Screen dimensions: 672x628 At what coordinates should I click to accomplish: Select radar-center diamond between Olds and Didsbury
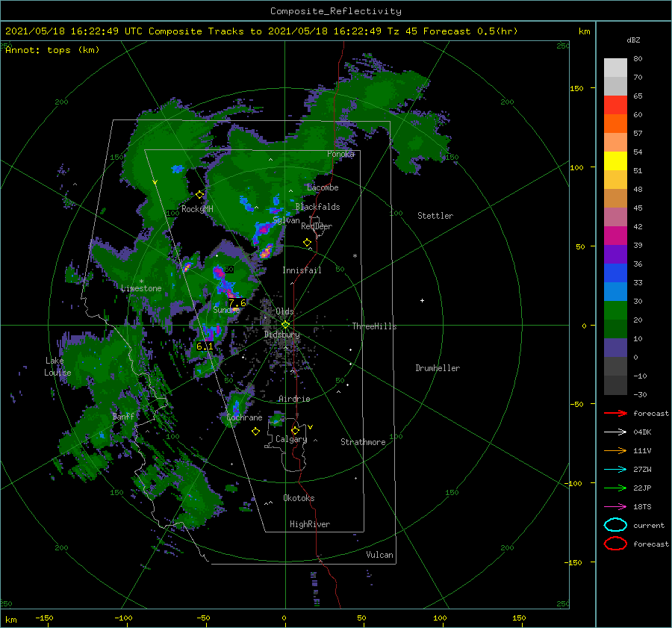click(x=285, y=325)
